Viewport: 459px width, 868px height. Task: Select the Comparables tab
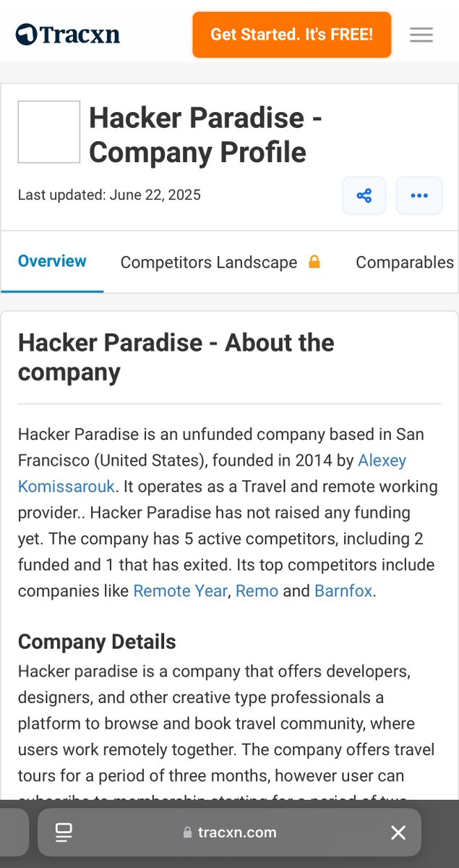pos(405,263)
